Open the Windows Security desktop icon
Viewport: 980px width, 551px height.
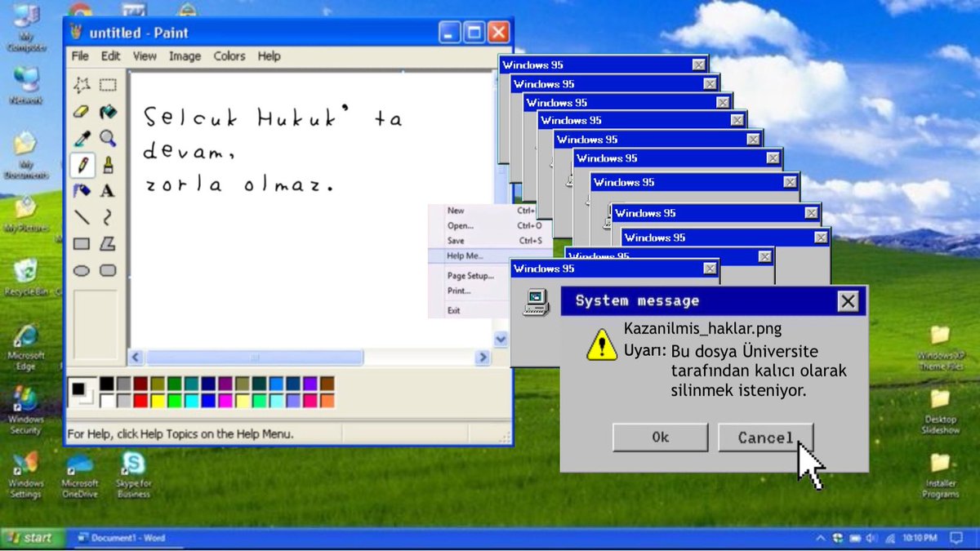(25, 411)
